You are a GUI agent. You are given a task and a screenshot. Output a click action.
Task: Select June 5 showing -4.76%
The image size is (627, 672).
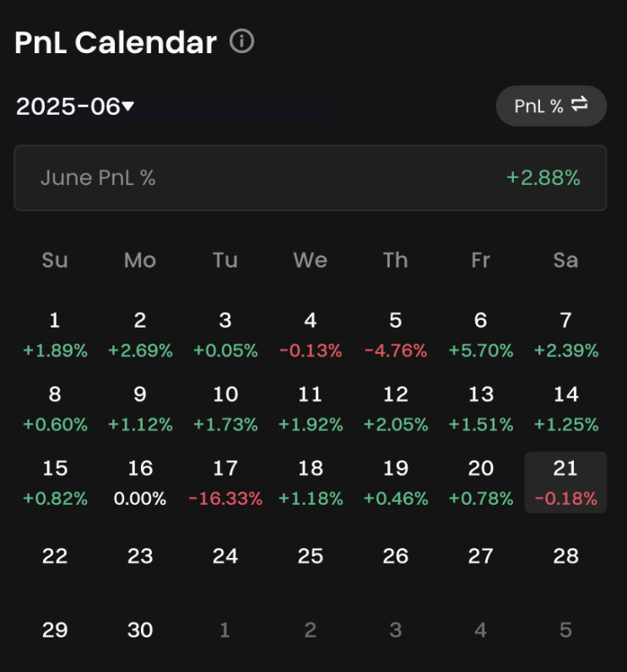(x=395, y=334)
